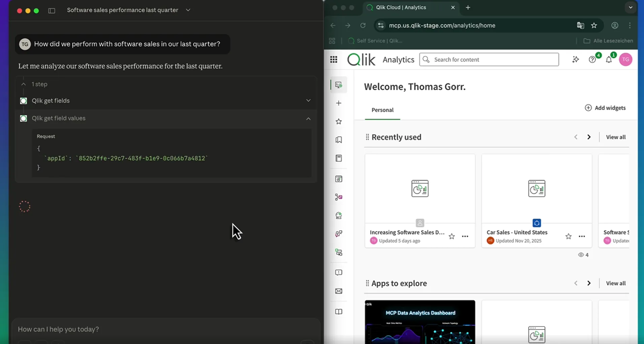This screenshot has width=644, height=344.
Task: Click the site information icon in address bar
Action: [x=381, y=25]
